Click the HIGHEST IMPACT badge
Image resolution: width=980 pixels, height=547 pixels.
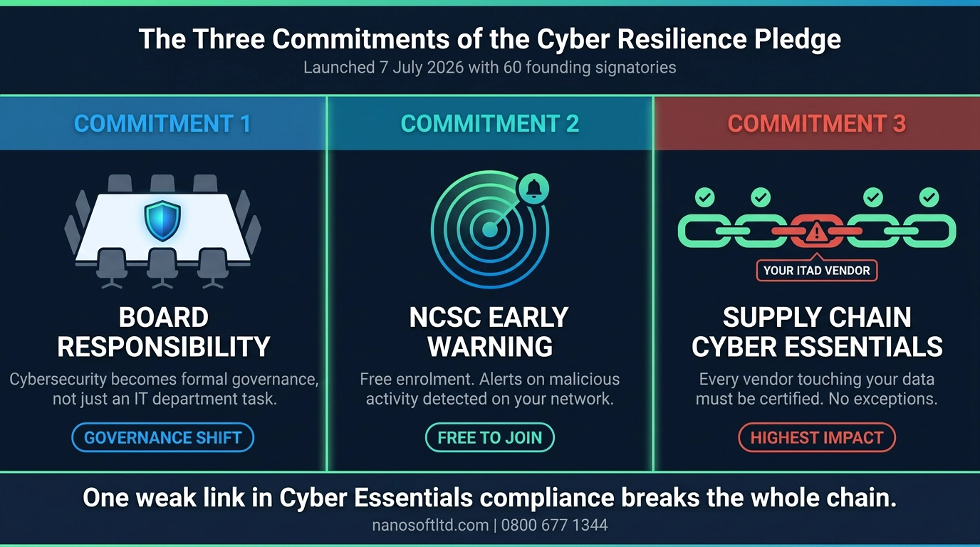[817, 437]
